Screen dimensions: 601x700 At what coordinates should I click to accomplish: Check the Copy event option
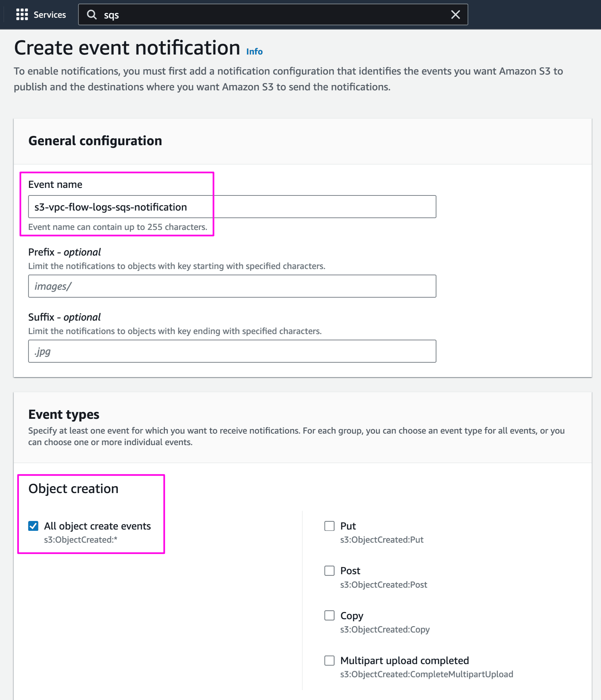coord(329,616)
